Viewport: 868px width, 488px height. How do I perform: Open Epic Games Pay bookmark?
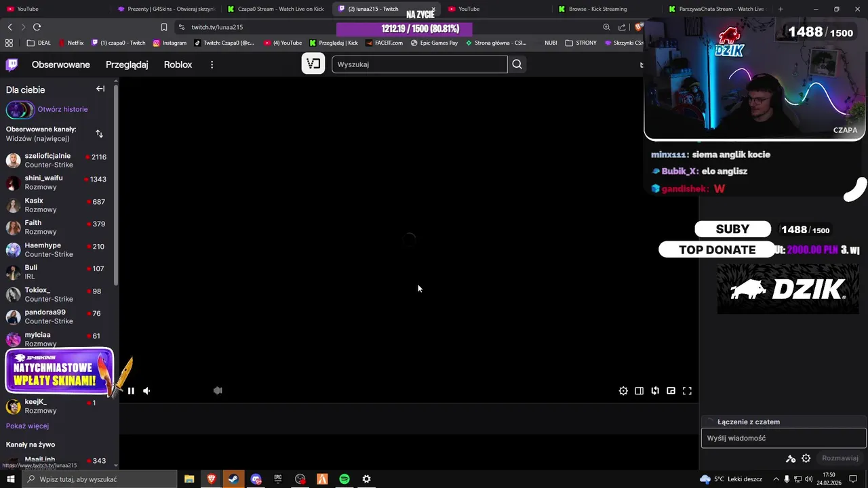click(434, 43)
